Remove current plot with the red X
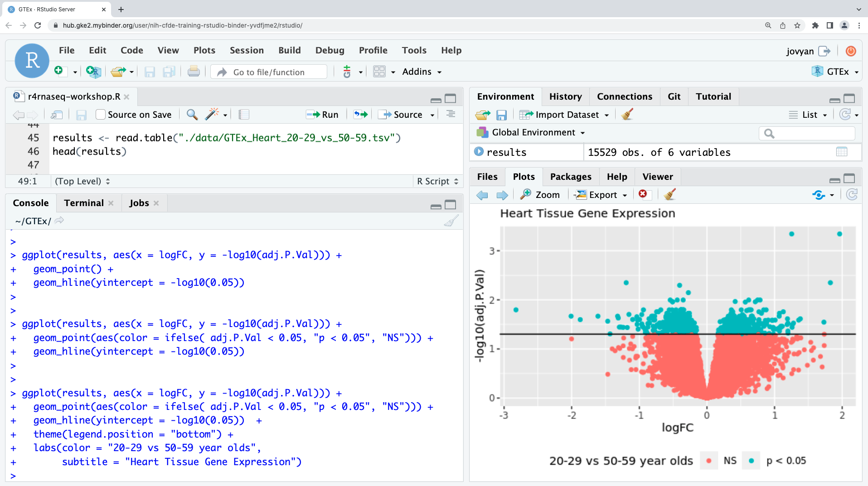The width and height of the screenshot is (868, 486). [x=643, y=194]
